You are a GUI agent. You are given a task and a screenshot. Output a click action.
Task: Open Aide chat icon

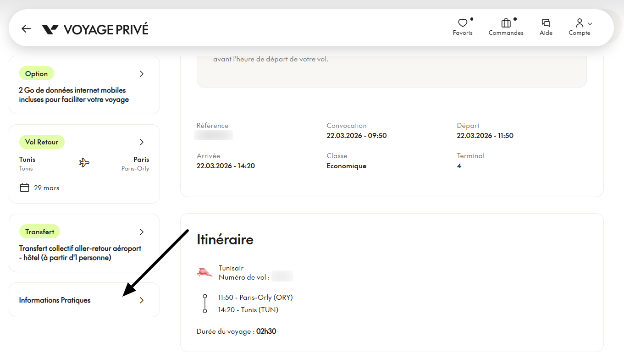click(x=546, y=23)
